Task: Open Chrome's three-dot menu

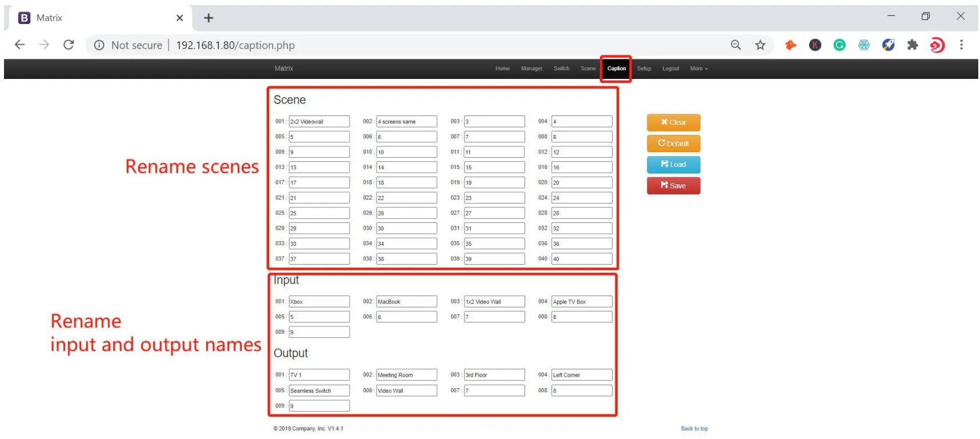Action: [961, 45]
